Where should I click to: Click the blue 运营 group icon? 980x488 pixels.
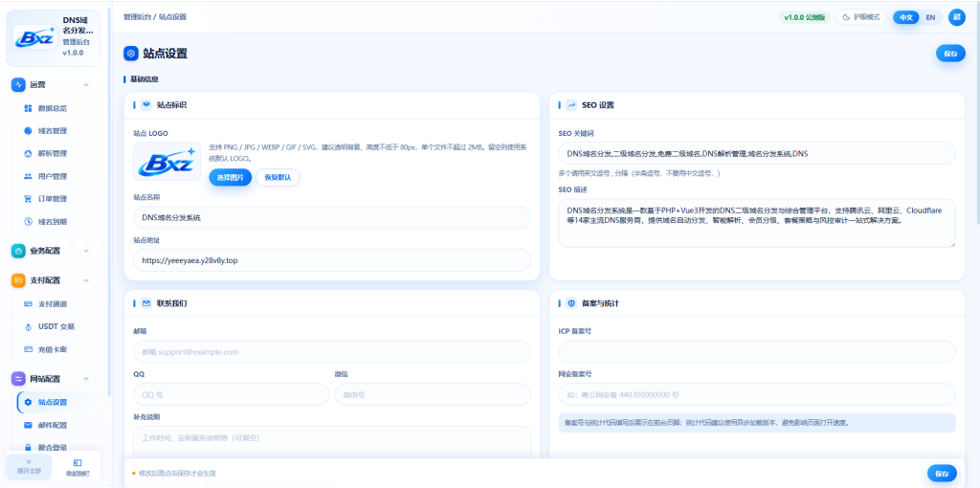[19, 85]
